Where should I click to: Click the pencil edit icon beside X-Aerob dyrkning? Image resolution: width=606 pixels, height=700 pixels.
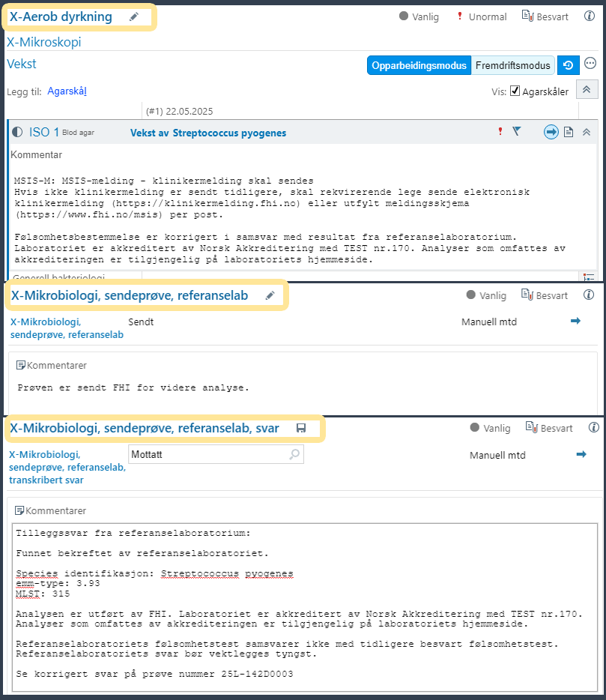click(134, 17)
